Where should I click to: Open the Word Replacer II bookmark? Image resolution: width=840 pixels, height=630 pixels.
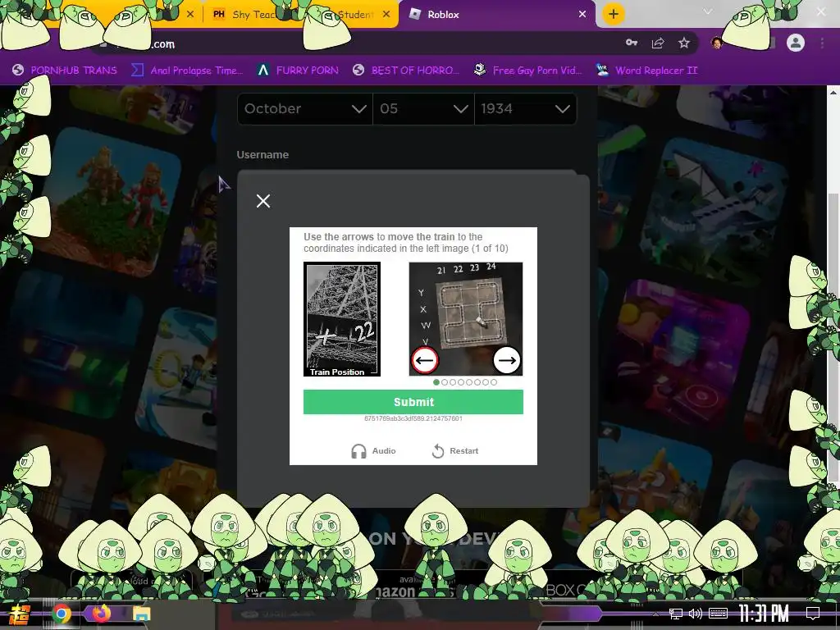point(647,71)
